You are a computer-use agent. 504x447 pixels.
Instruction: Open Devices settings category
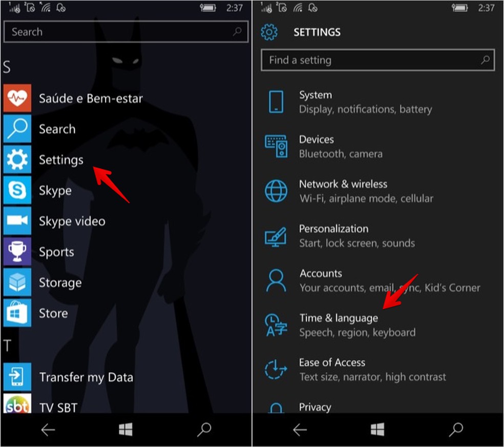click(377, 146)
